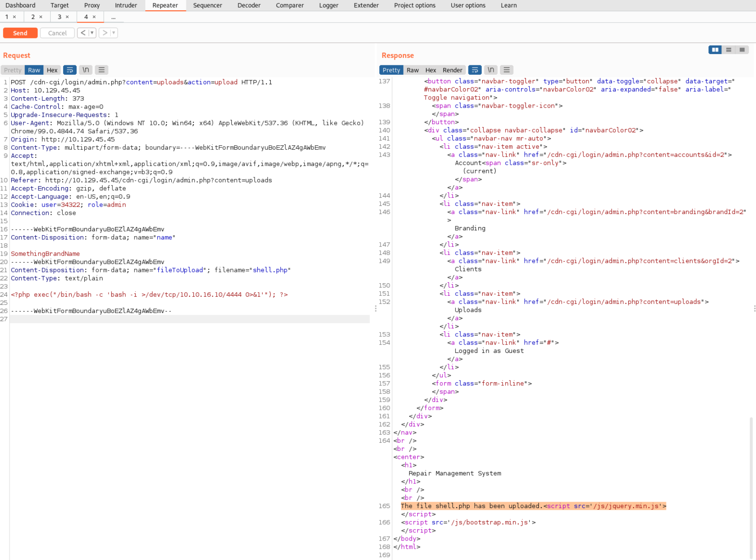Switch Response view to Pretty
This screenshot has width=756, height=560.
[391, 70]
